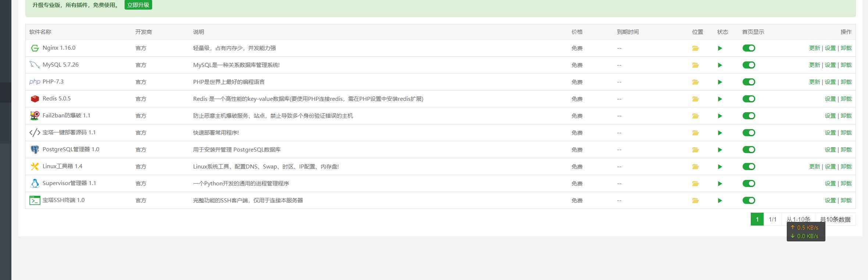The image size is (868, 280).
Task: Click 共10条数据 total count text
Action: click(835, 219)
